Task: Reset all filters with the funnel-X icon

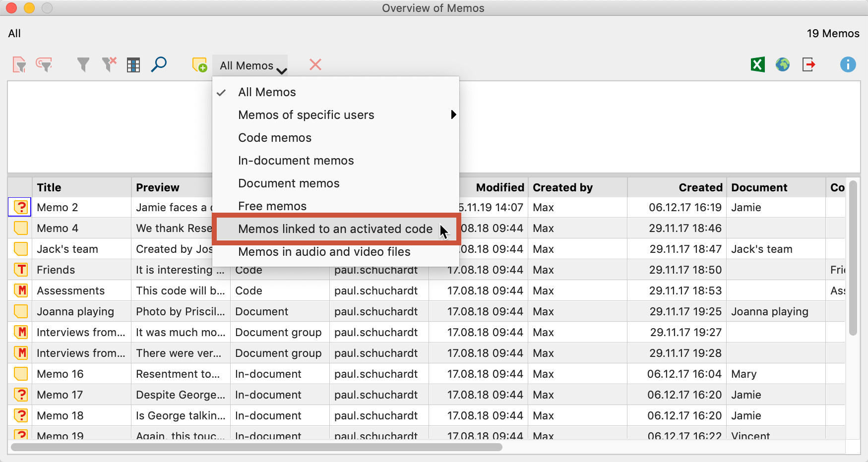Action: pyautogui.click(x=109, y=64)
